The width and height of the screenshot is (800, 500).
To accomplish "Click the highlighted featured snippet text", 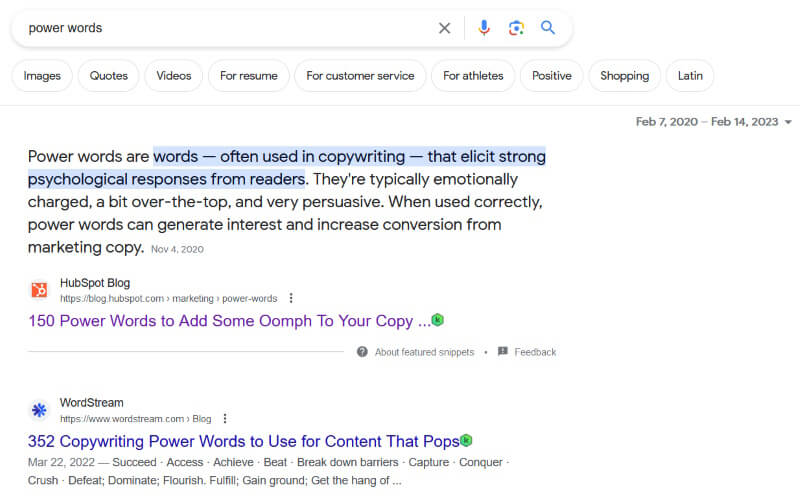I will [x=287, y=167].
